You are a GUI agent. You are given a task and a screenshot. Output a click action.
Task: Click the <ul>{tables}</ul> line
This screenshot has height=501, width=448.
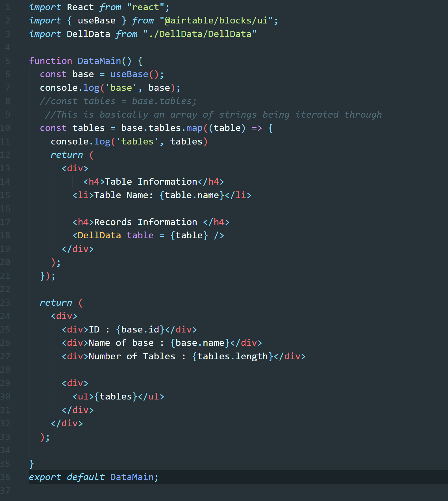(x=118, y=396)
